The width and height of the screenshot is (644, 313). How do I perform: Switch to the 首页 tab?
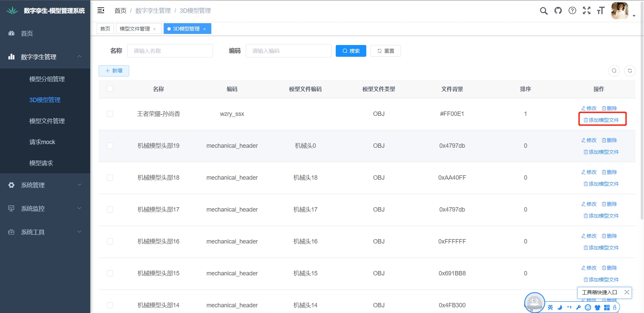[105, 29]
